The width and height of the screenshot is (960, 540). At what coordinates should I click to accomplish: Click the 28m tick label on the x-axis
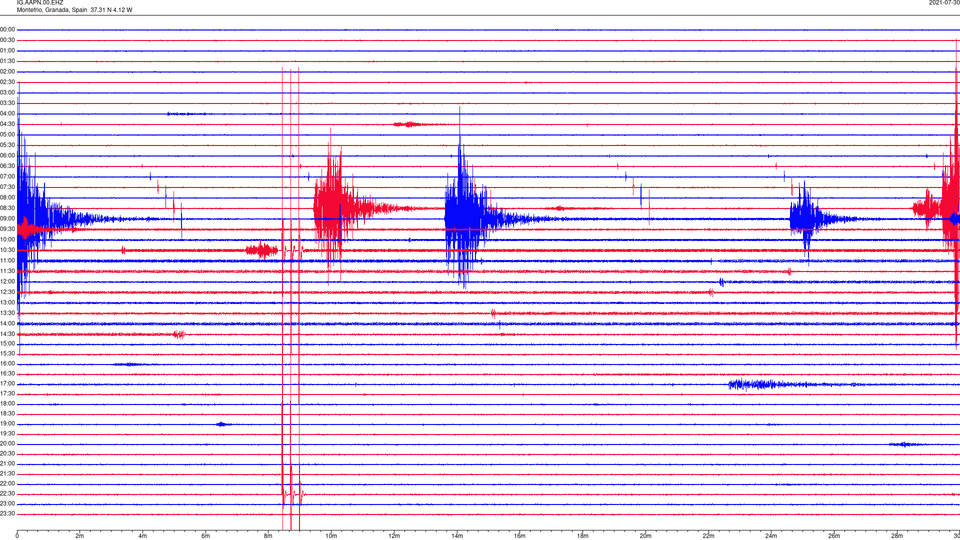[x=897, y=536]
